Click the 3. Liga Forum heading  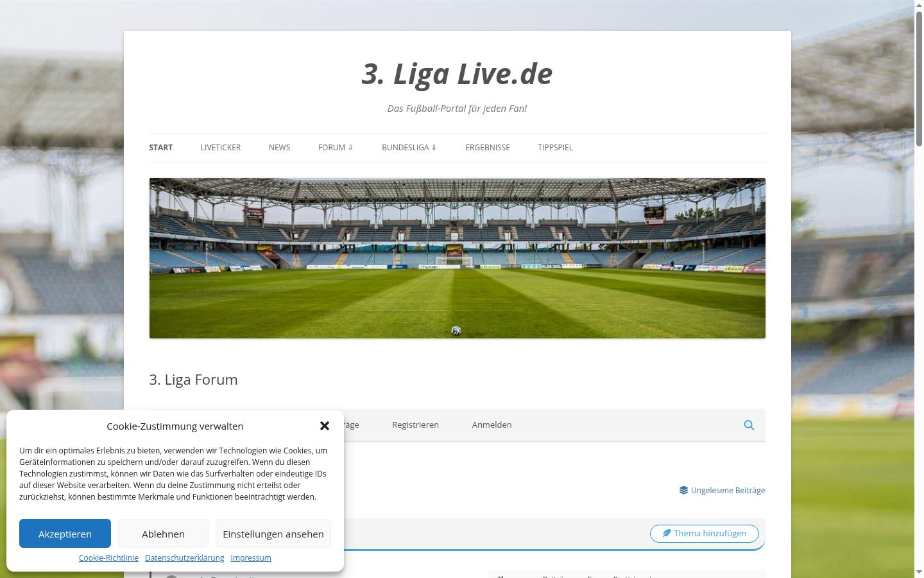[x=193, y=380]
